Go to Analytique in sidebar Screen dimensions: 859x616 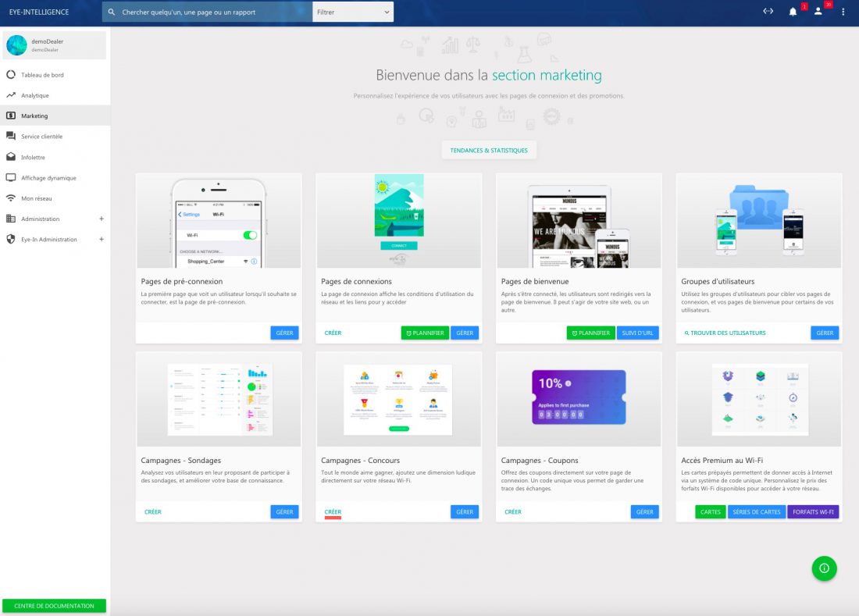pyautogui.click(x=35, y=95)
